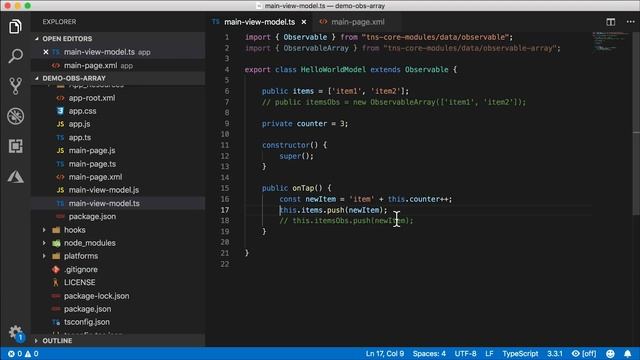Click 'counter' variable on line 9
This screenshot has height=360, width=640.
pos(311,124)
